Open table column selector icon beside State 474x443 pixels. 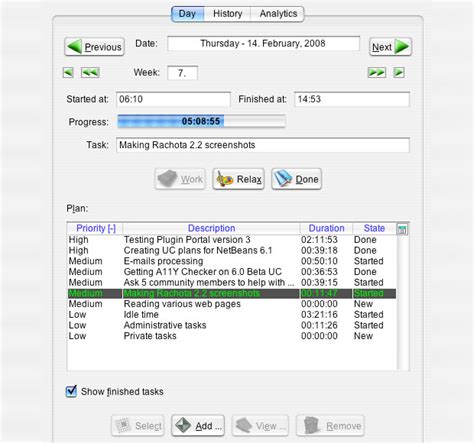pyautogui.click(x=402, y=229)
